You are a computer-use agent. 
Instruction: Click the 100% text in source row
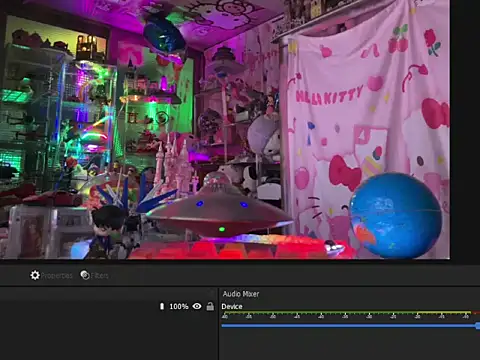(x=179, y=306)
